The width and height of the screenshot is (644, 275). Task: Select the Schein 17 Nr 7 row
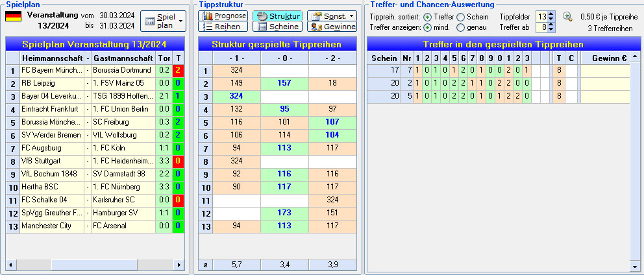[x=499, y=70]
